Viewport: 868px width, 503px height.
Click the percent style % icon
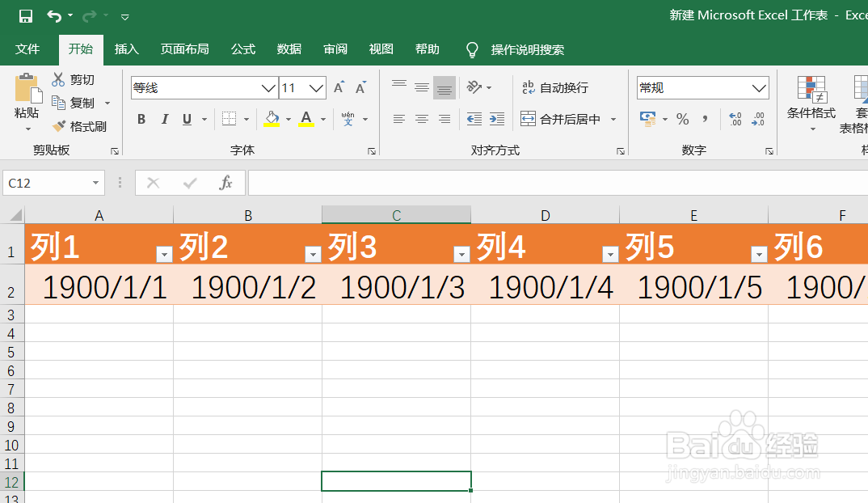click(x=683, y=118)
